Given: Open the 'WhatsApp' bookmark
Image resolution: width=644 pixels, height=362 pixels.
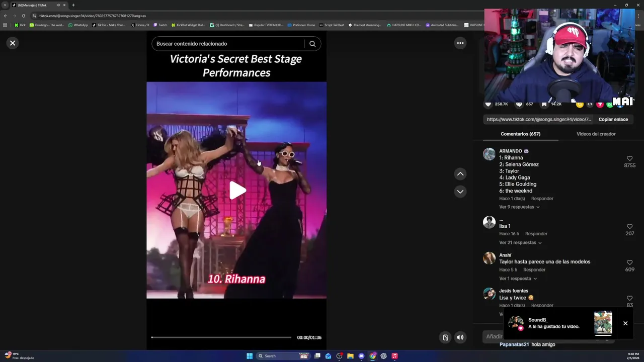Looking at the screenshot, I should click(x=78, y=25).
